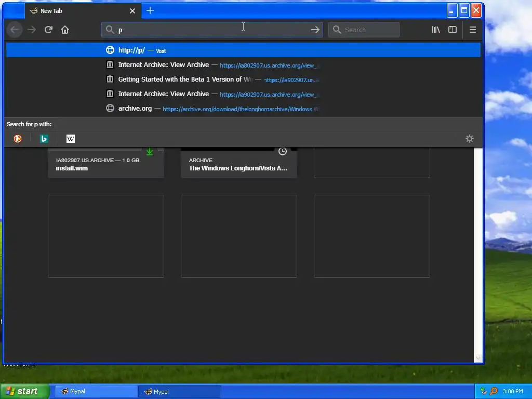Click the Forward navigation arrow
532x399 pixels.
(x=32, y=30)
